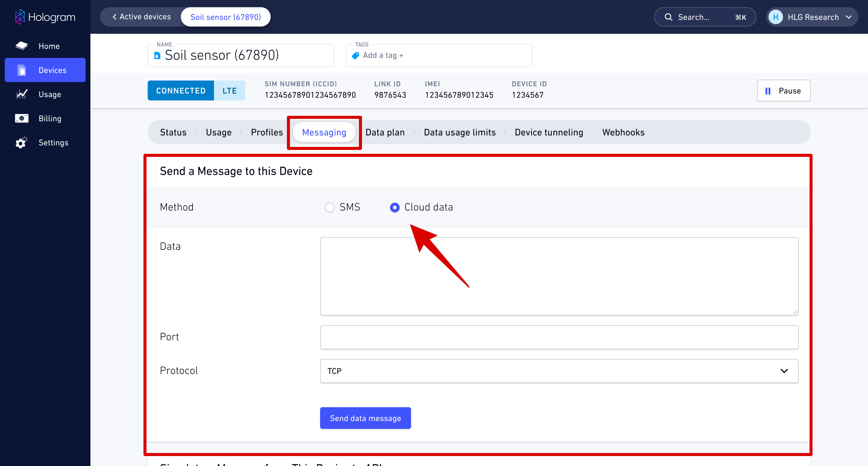Select the Cloud data radio button
Viewport: 868px width, 466px height.
pyautogui.click(x=395, y=207)
